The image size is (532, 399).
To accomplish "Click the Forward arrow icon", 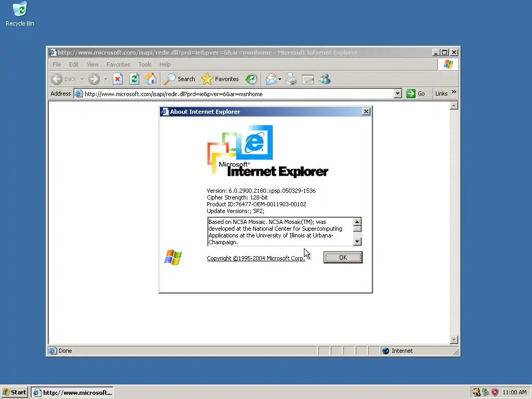I will 94,79.
